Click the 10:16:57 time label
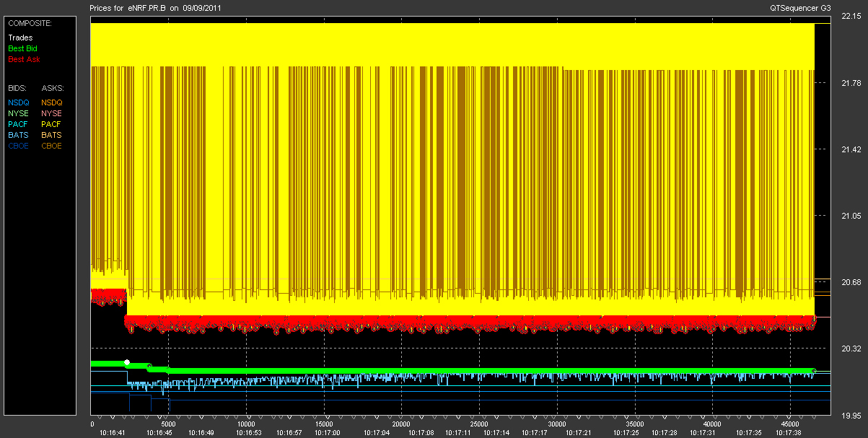The height and width of the screenshot is (438, 868). [289, 433]
